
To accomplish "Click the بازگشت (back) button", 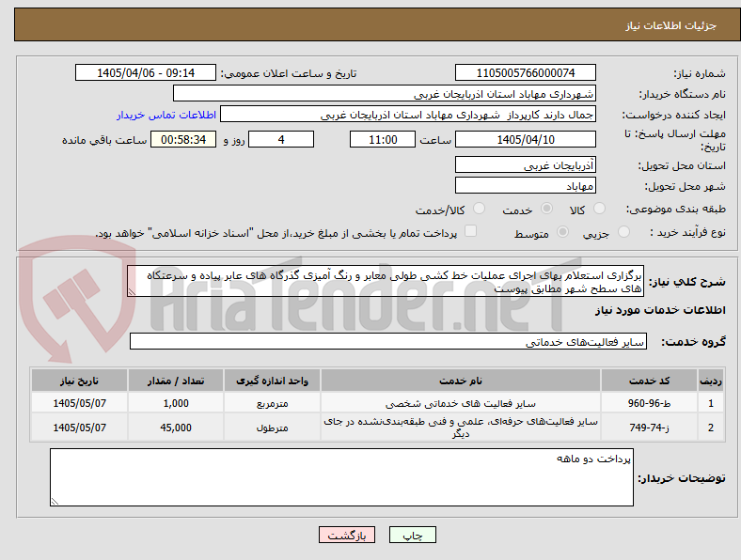I will tap(347, 535).
